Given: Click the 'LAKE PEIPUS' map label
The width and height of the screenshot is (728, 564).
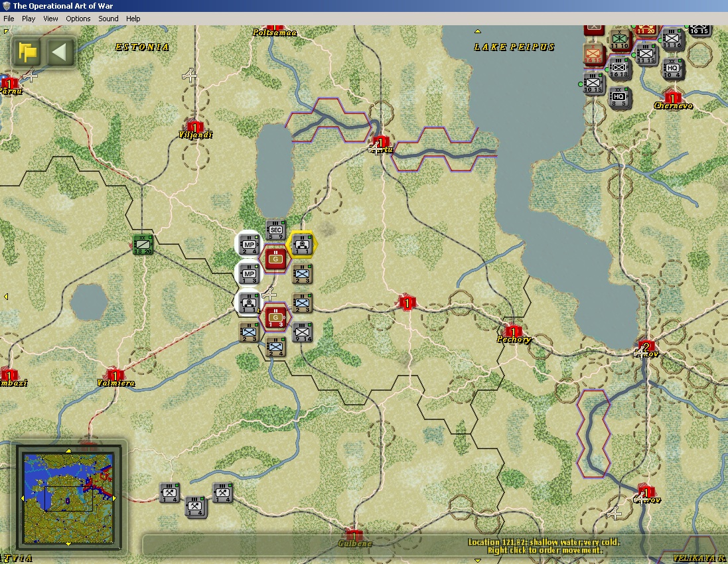Looking at the screenshot, I should click(x=514, y=47).
